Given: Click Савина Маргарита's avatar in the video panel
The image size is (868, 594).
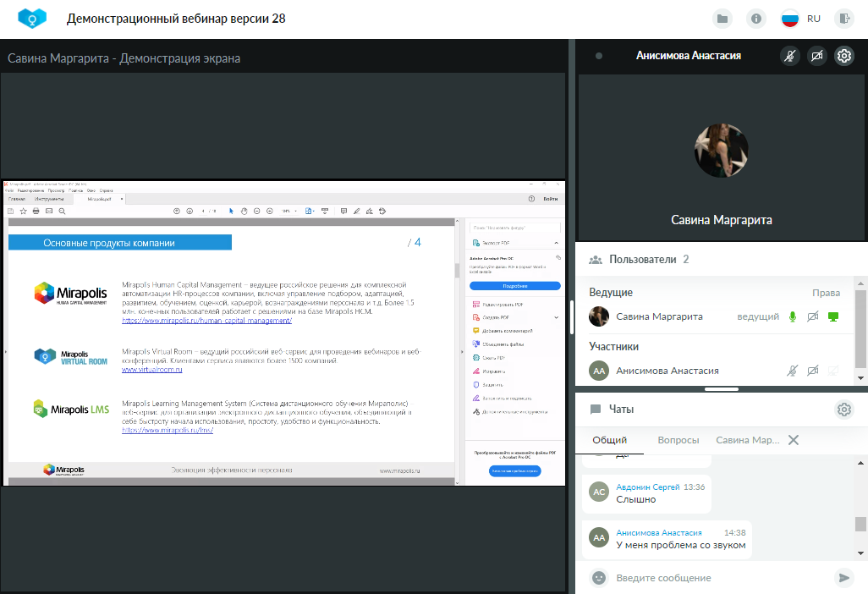Looking at the screenshot, I should tap(722, 151).
